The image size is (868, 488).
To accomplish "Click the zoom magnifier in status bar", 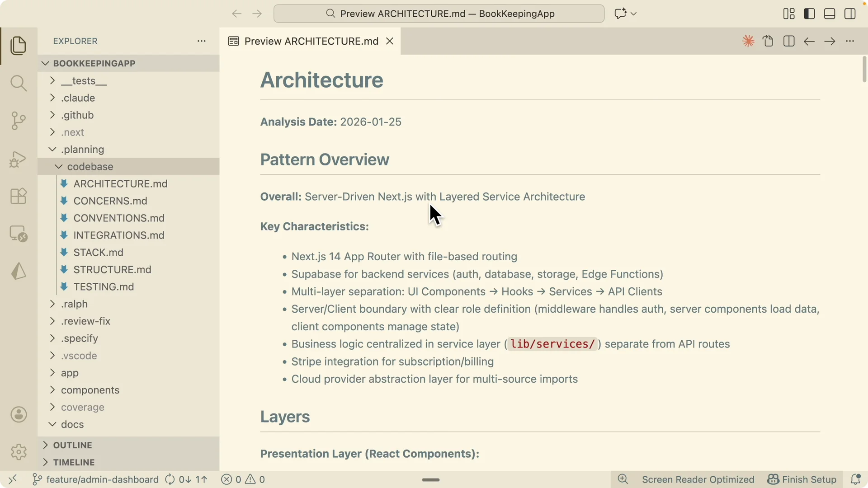I will tap(623, 479).
